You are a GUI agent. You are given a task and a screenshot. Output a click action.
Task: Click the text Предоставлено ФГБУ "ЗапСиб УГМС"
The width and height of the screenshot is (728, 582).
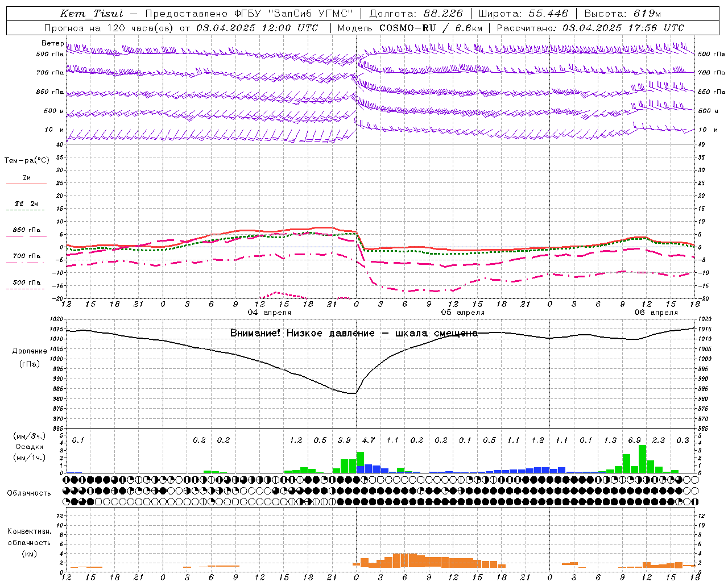pyautogui.click(x=249, y=14)
